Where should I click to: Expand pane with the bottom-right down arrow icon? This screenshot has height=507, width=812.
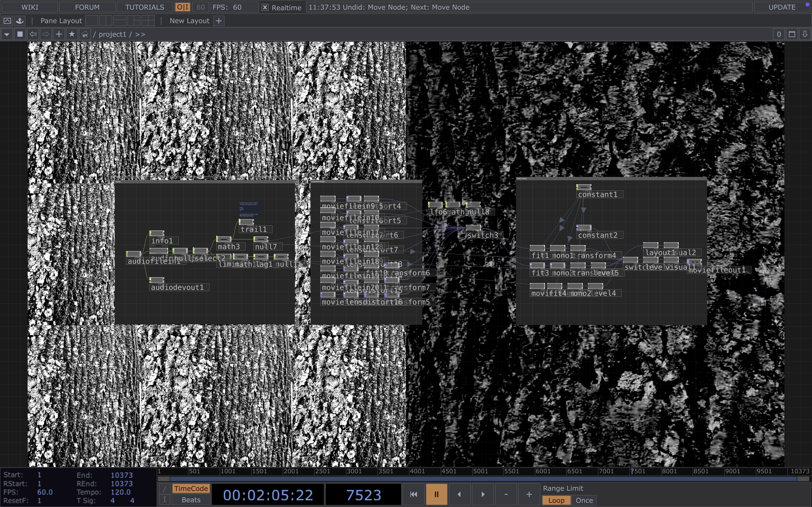[x=805, y=34]
